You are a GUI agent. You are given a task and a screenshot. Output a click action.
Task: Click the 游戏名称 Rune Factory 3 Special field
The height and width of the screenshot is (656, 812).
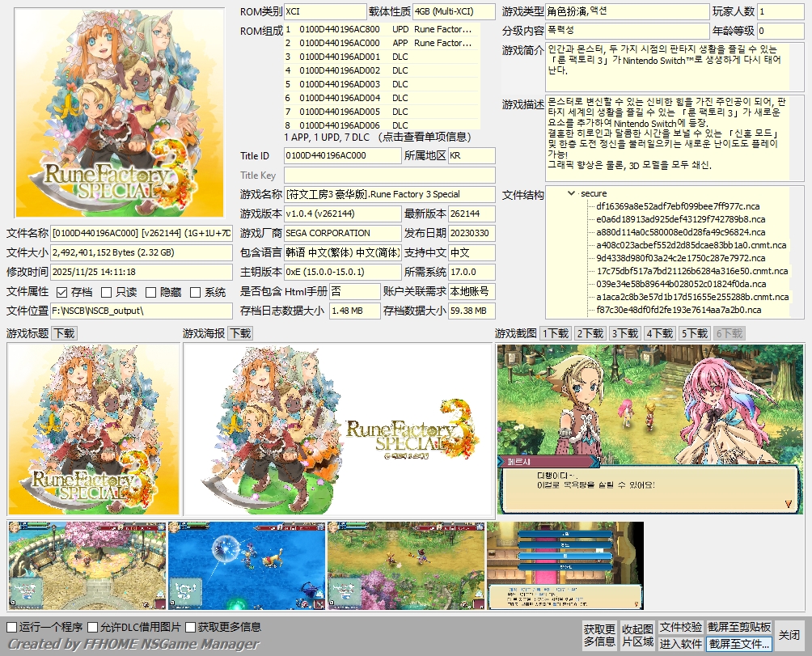390,194
